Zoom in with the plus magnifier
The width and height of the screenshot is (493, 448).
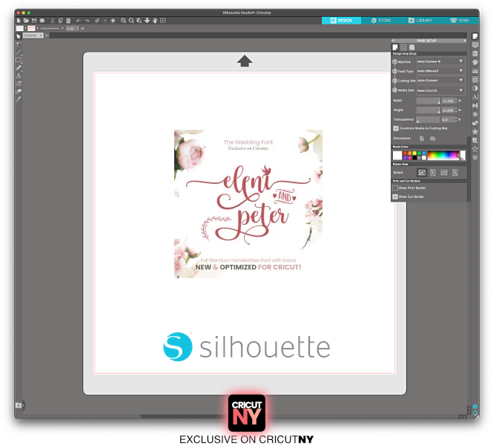click(123, 21)
